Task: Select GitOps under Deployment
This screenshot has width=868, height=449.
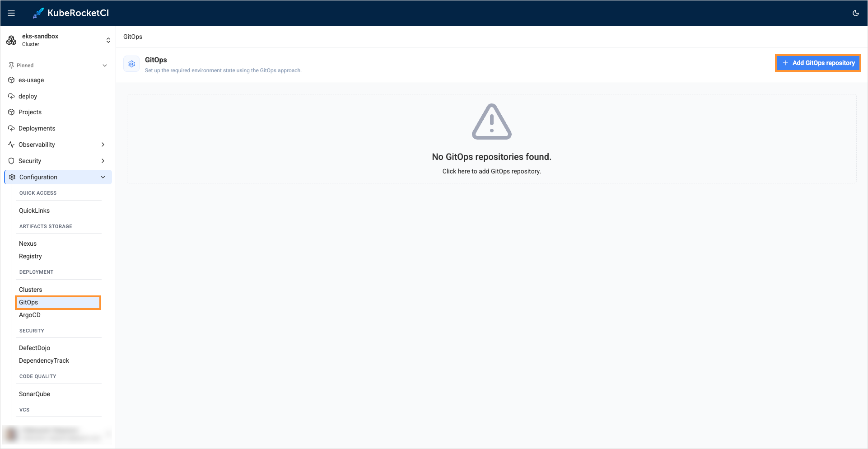Action: pos(28,302)
